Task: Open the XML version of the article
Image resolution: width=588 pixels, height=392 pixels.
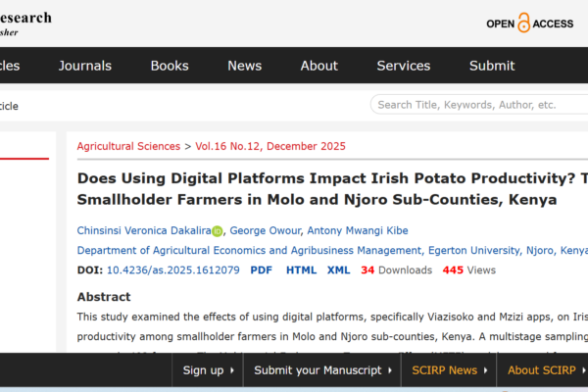Action: click(x=338, y=269)
